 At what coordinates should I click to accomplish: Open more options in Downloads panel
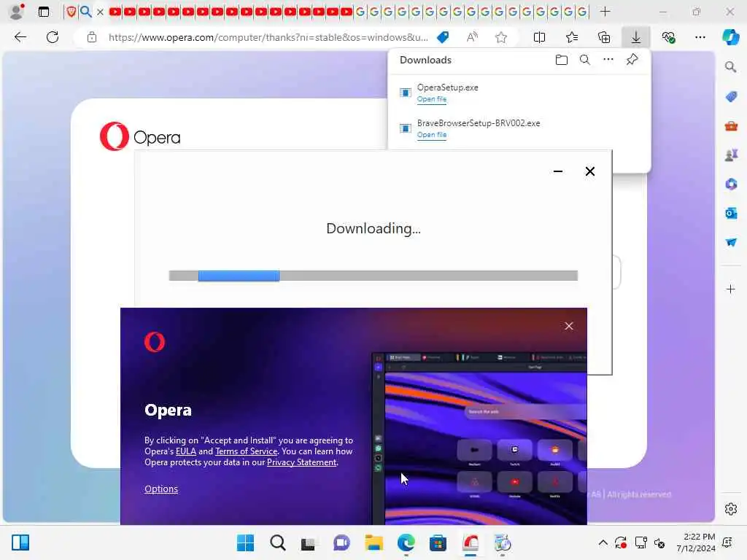[x=608, y=60]
